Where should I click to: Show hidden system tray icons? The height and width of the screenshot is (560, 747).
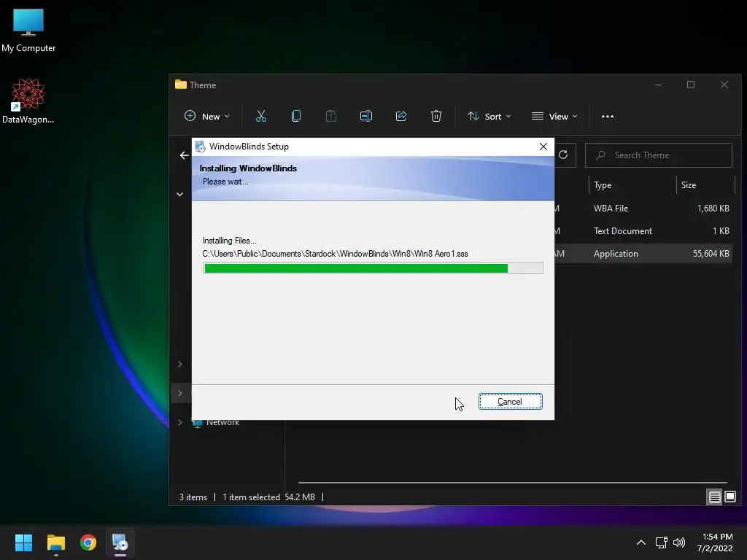[641, 542]
